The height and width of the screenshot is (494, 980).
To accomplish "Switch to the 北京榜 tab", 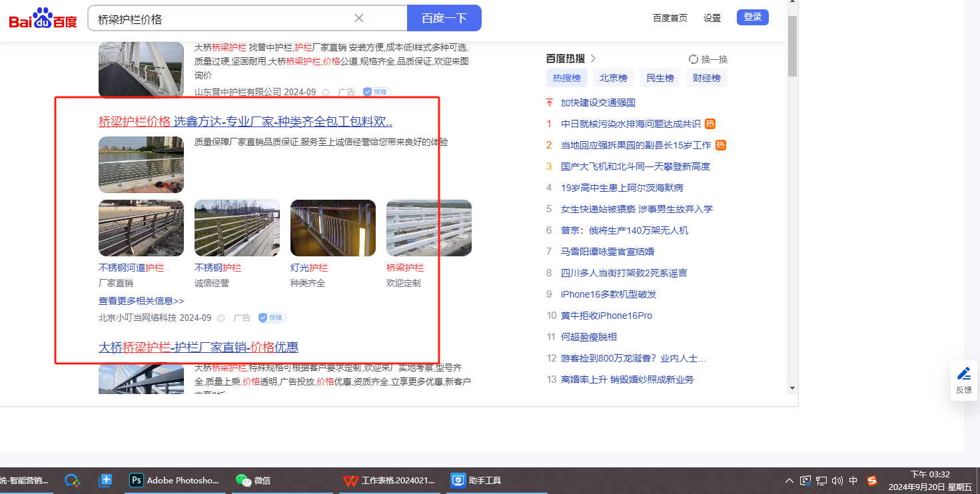I will click(613, 78).
